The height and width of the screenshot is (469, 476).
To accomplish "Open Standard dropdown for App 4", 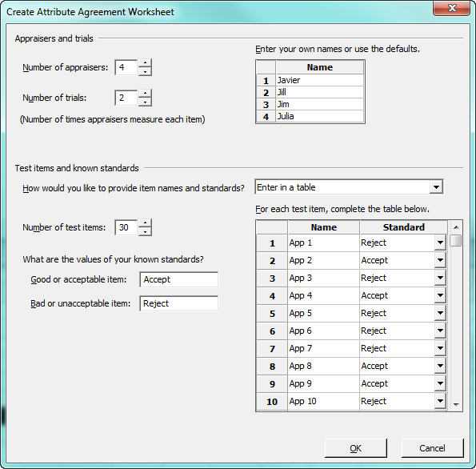I will pyautogui.click(x=440, y=295).
